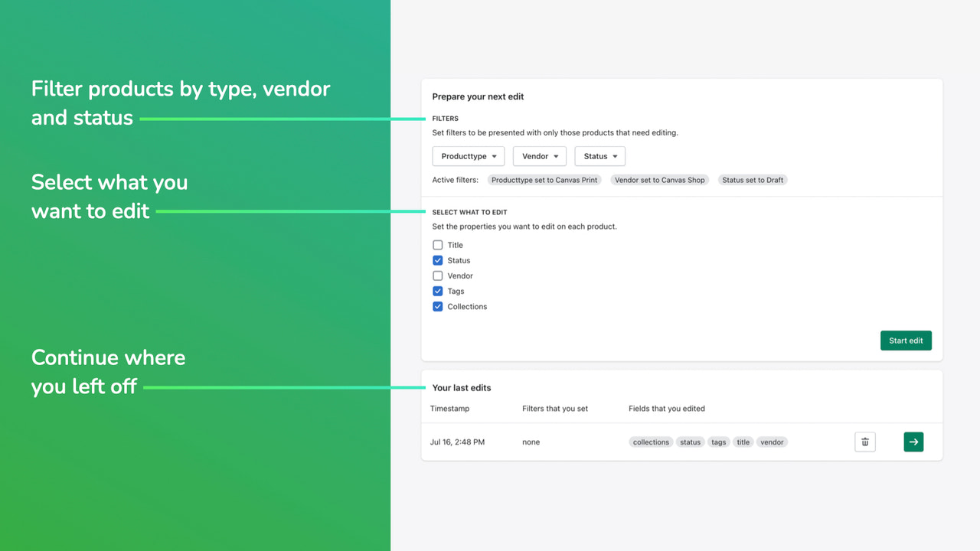
Task: Open the Producttype filter dropdown
Action: [x=468, y=156]
